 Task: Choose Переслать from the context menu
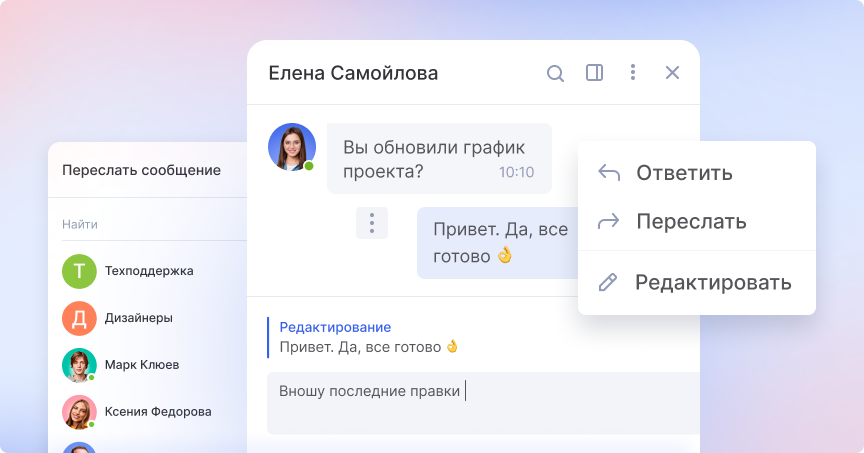pos(691,221)
